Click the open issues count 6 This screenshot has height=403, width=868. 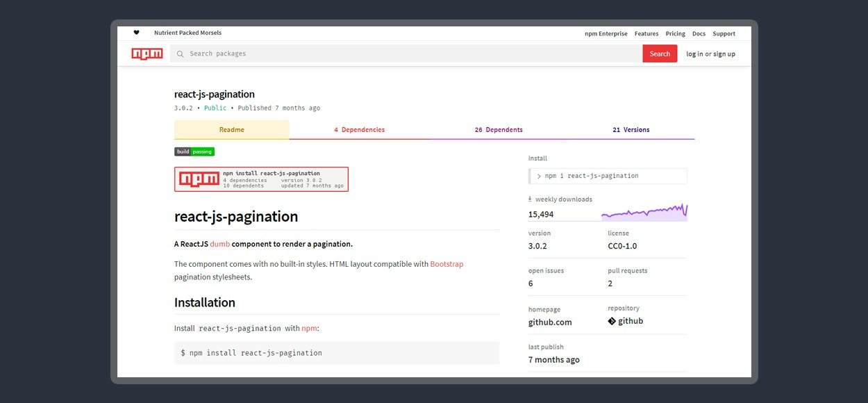click(531, 283)
